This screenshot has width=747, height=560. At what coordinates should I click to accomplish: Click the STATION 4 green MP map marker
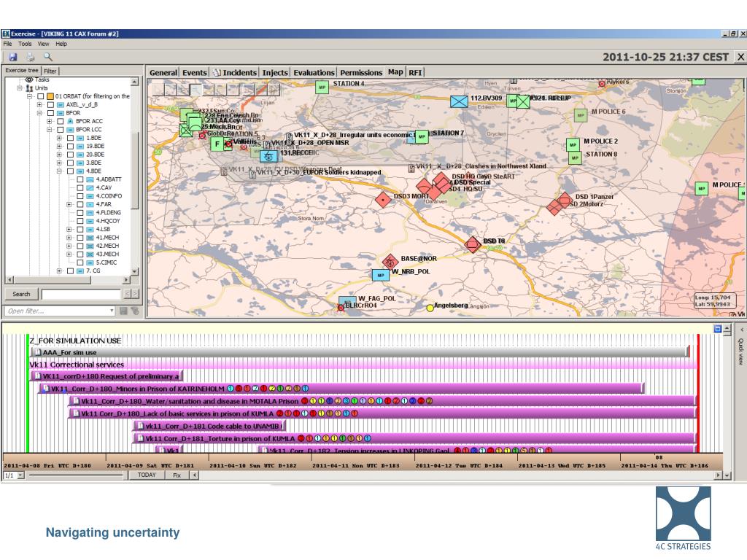coord(322,87)
